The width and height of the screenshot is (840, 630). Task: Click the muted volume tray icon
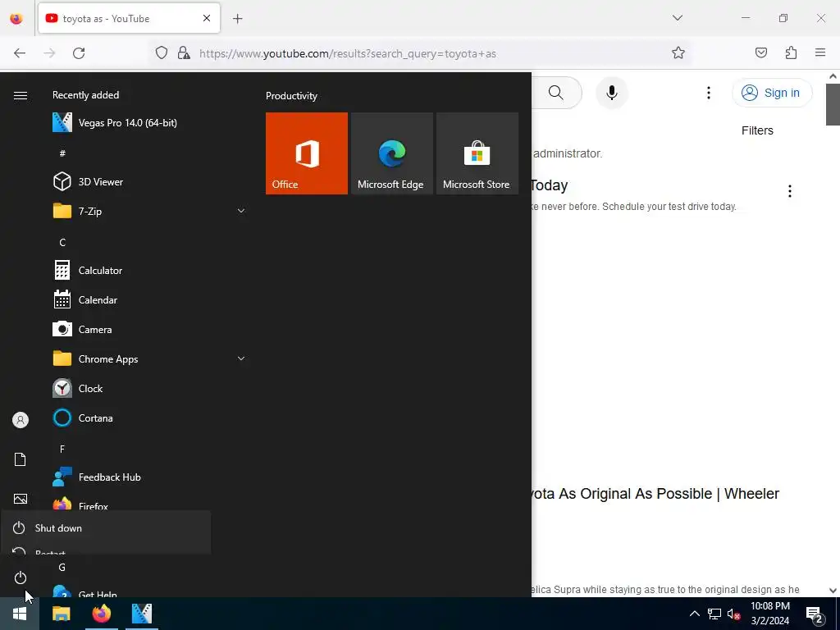point(733,614)
